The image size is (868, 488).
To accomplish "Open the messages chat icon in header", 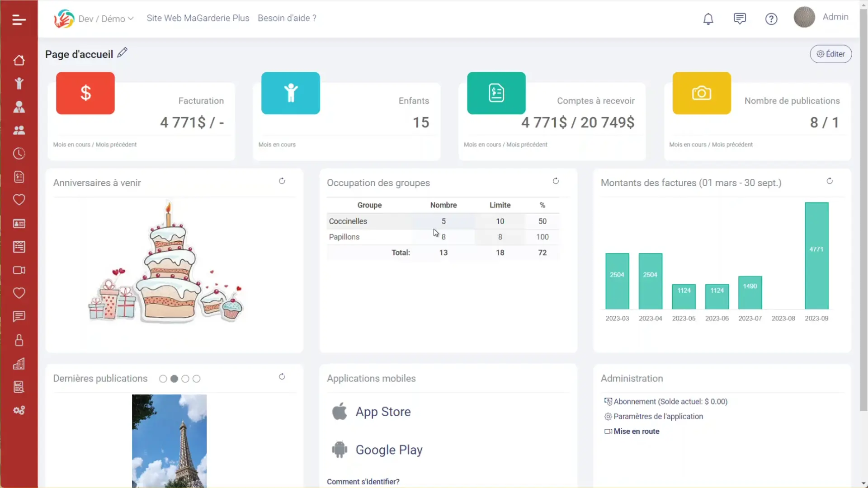I will [x=740, y=19].
